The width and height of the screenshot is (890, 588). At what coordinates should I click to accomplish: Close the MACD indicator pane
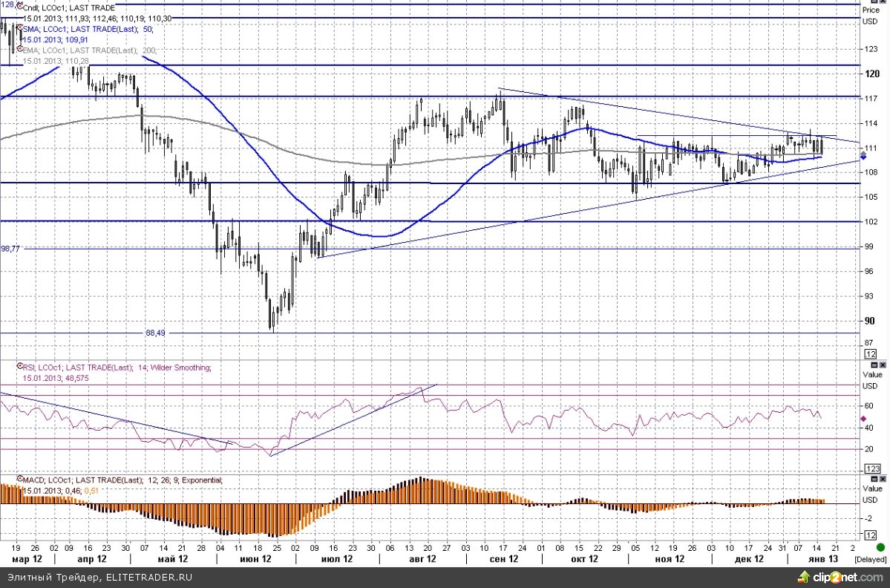[883, 480]
